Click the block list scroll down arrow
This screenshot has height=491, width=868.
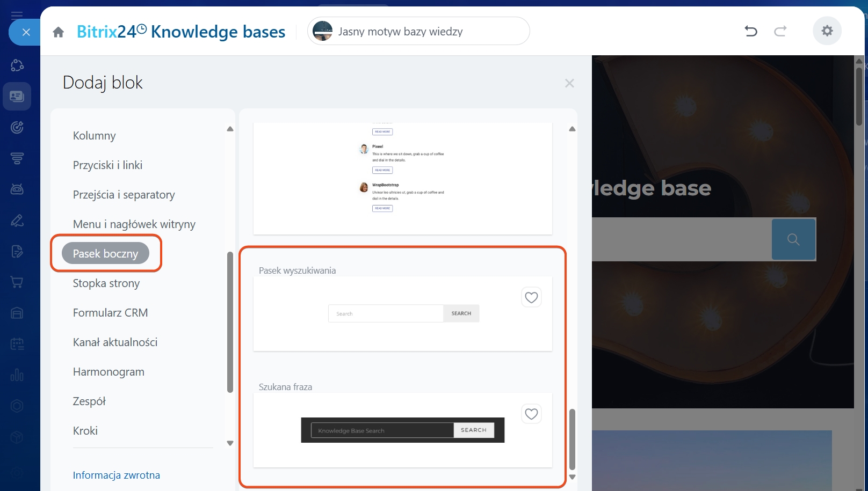(x=572, y=477)
